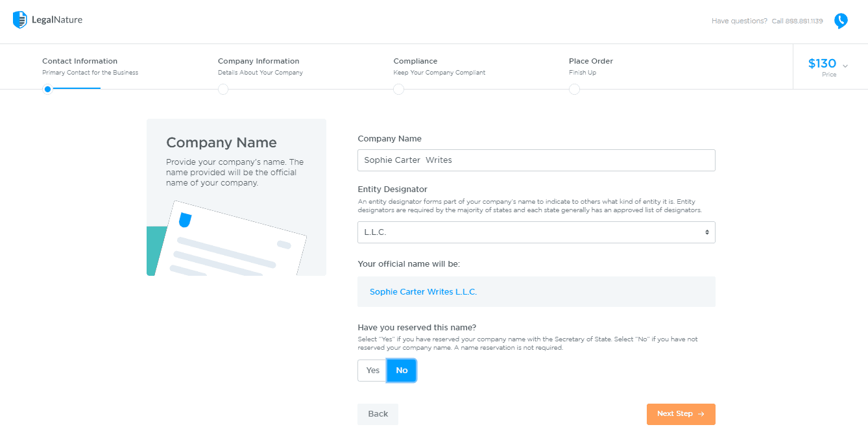Open the Place Order step tab
This screenshot has width=868, height=427.
[x=591, y=66]
